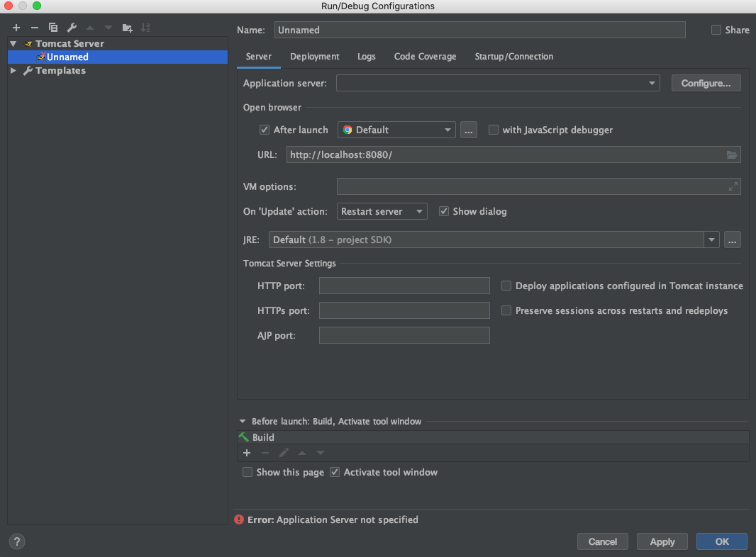
Task: Click the Configure... button
Action: 706,84
